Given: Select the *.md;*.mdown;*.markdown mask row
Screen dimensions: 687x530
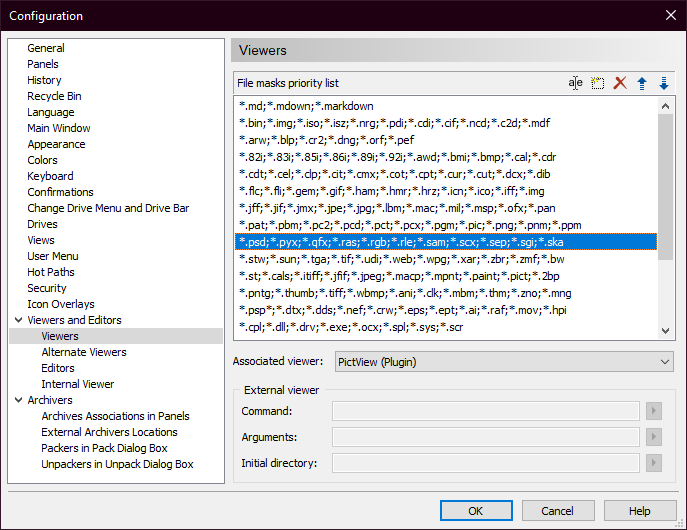Looking at the screenshot, I should tap(306, 106).
